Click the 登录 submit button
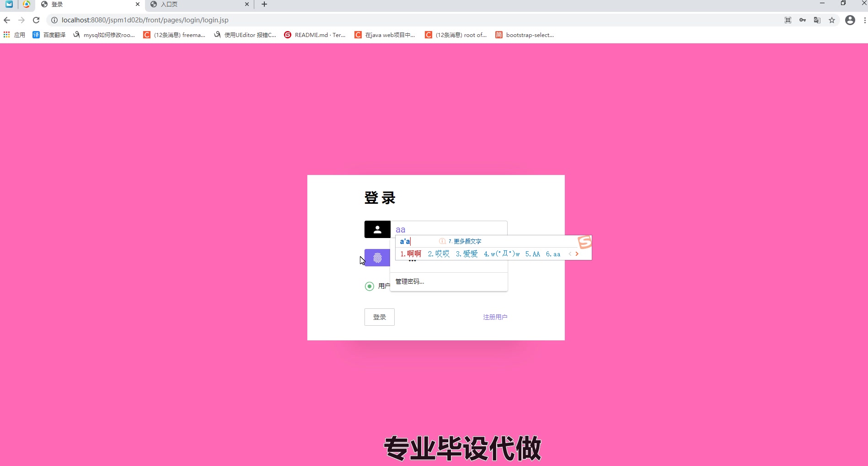The height and width of the screenshot is (466, 868). coord(379,317)
